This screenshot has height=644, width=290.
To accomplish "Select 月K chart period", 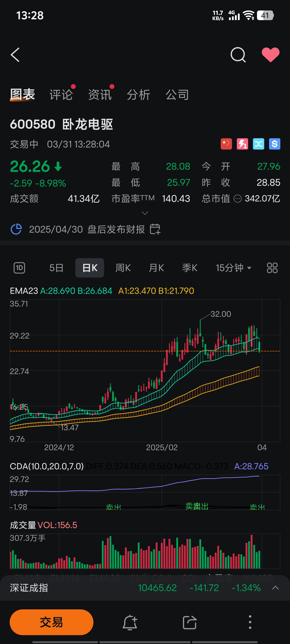I will tap(156, 268).
